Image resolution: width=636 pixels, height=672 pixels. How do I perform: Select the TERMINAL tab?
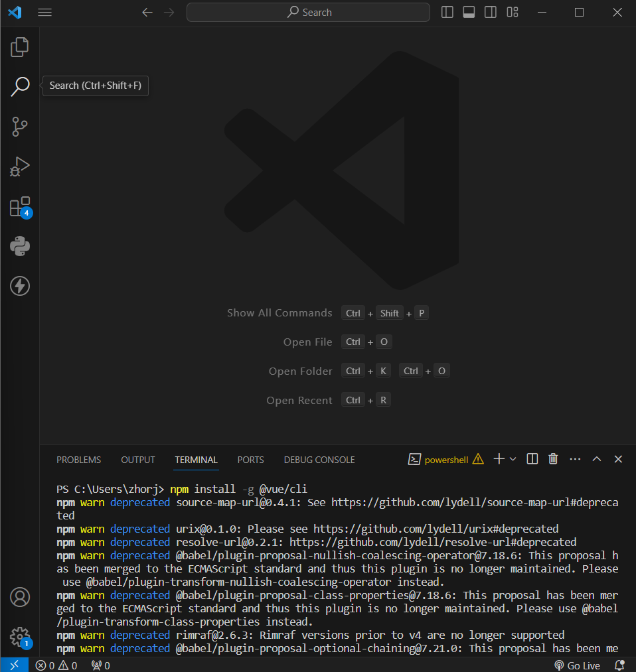click(x=196, y=460)
